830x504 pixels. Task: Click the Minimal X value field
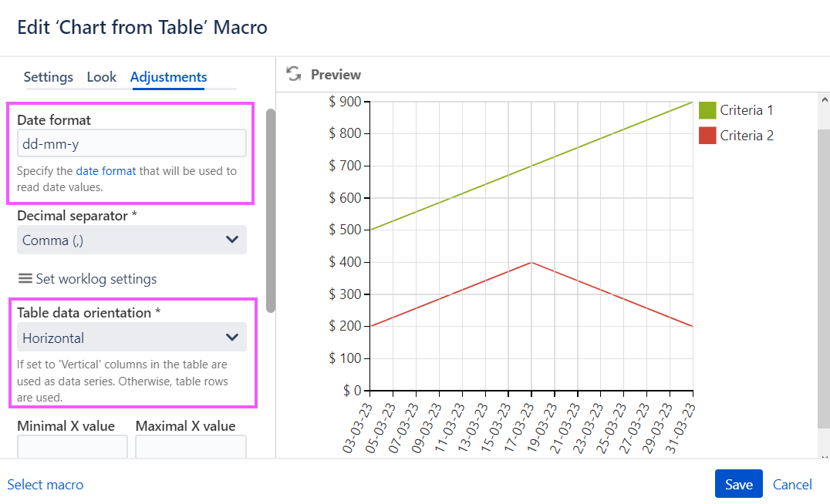click(72, 449)
